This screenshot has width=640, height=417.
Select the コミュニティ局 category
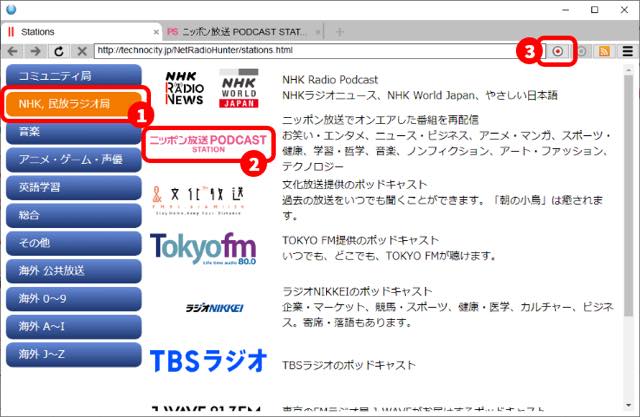(x=74, y=76)
